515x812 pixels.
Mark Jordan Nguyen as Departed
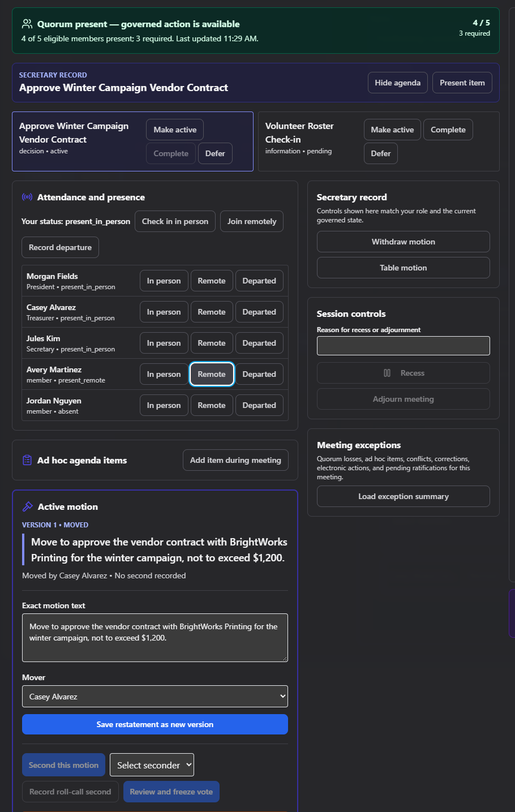[x=259, y=405]
